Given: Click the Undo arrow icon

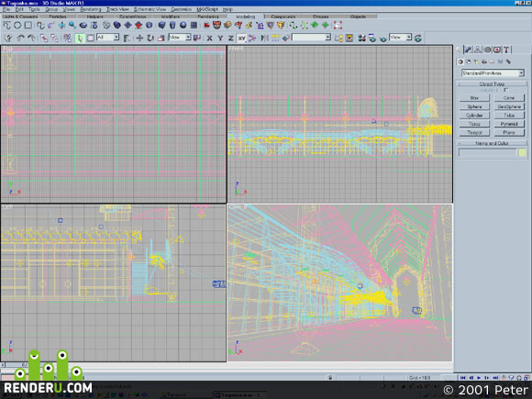Looking at the screenshot, I should 21,38.
